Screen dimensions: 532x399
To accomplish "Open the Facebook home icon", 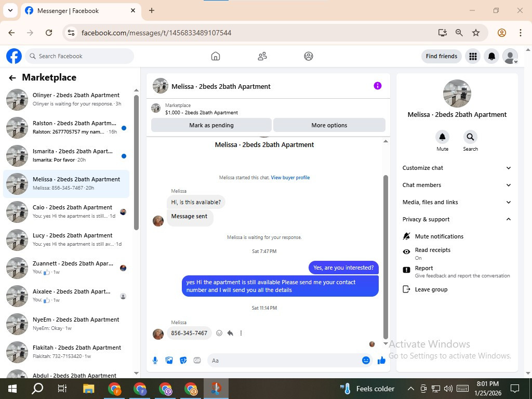I will pyautogui.click(x=216, y=56).
